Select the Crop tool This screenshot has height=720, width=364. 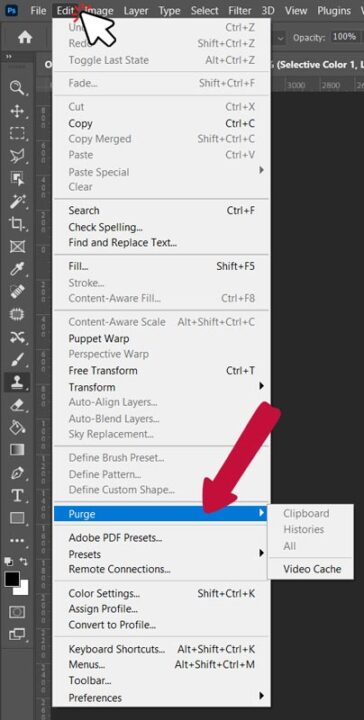tap(17, 224)
